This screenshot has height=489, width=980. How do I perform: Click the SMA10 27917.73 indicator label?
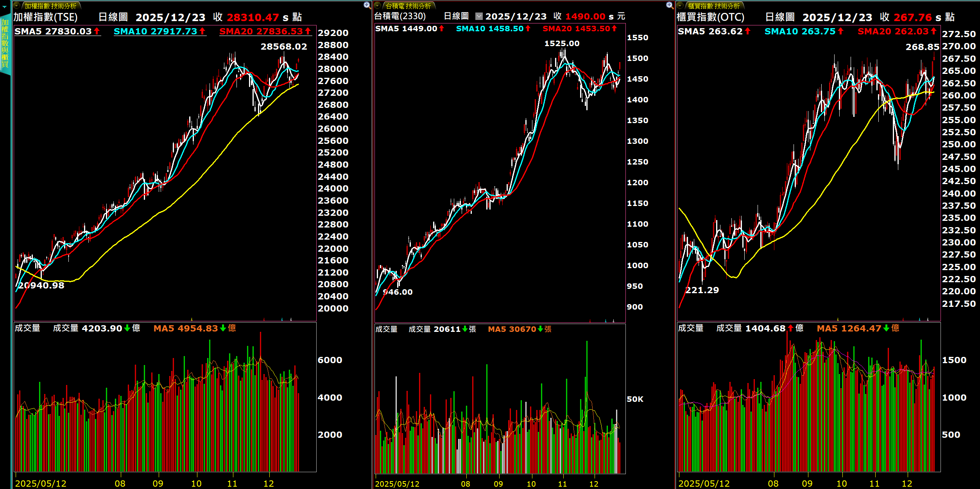point(155,31)
